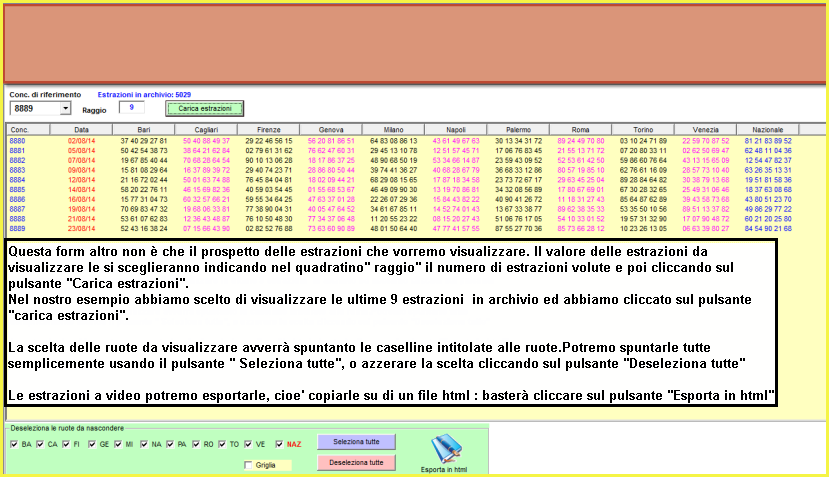Click the Genova column header

(x=331, y=130)
